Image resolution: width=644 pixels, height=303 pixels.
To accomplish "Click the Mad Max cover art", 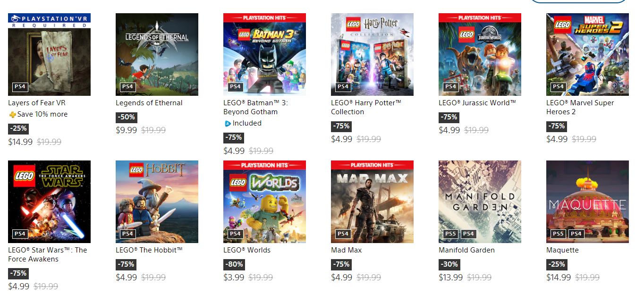I will 372,202.
